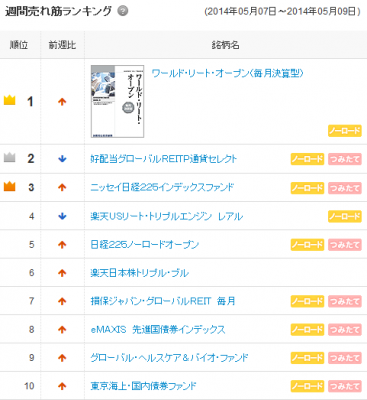The image size is (367, 400).
Task: Click down arrow in rank 4 row
Action: click(62, 217)
